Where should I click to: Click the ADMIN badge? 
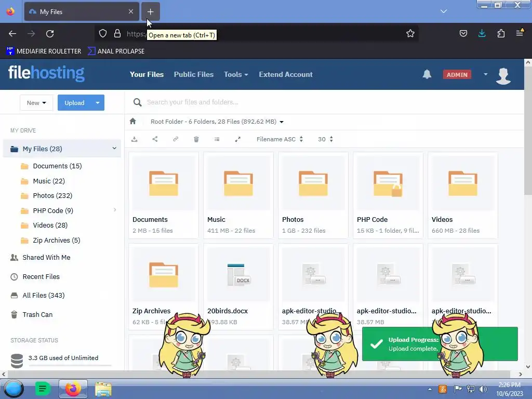tap(457, 75)
